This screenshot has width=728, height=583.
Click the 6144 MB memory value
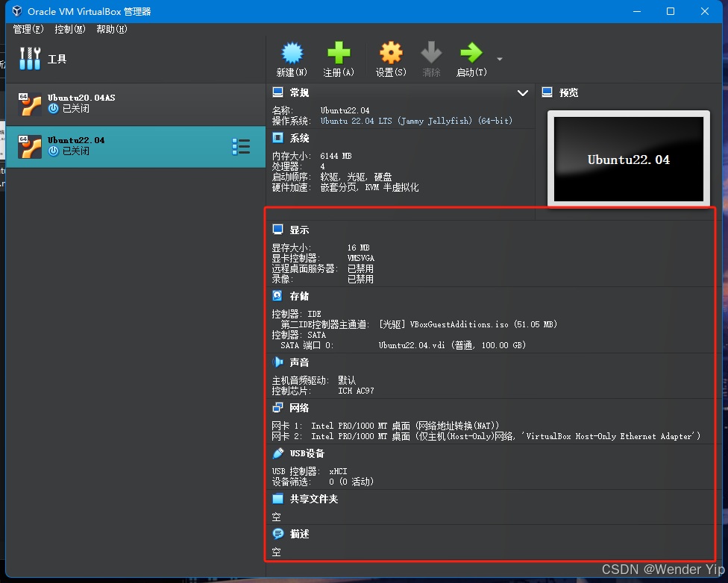tap(336, 156)
